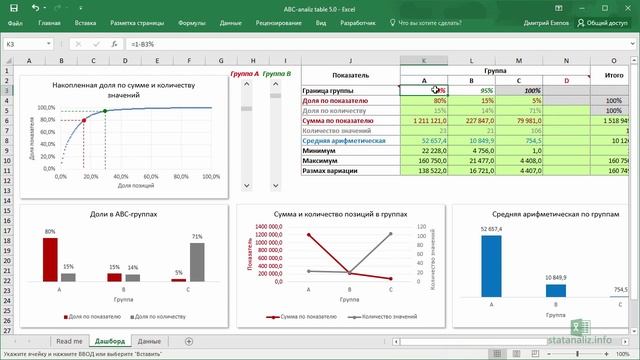The height and width of the screenshot is (360, 640).
Task: Select the Normal view status bar icon
Action: [497, 354]
